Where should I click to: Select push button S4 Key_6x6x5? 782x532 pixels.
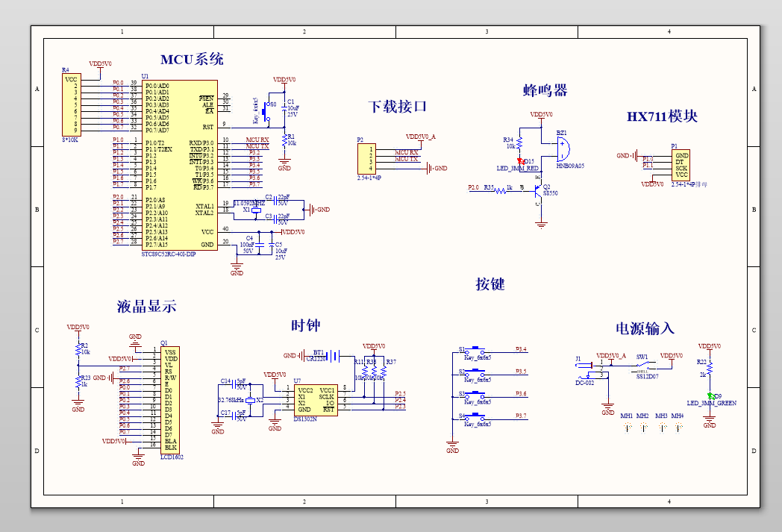475,416
